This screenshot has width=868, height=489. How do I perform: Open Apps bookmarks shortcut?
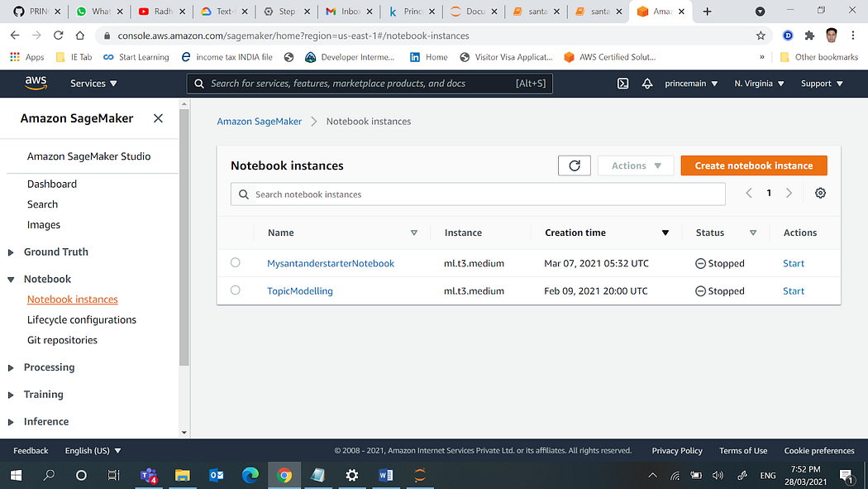pos(27,57)
